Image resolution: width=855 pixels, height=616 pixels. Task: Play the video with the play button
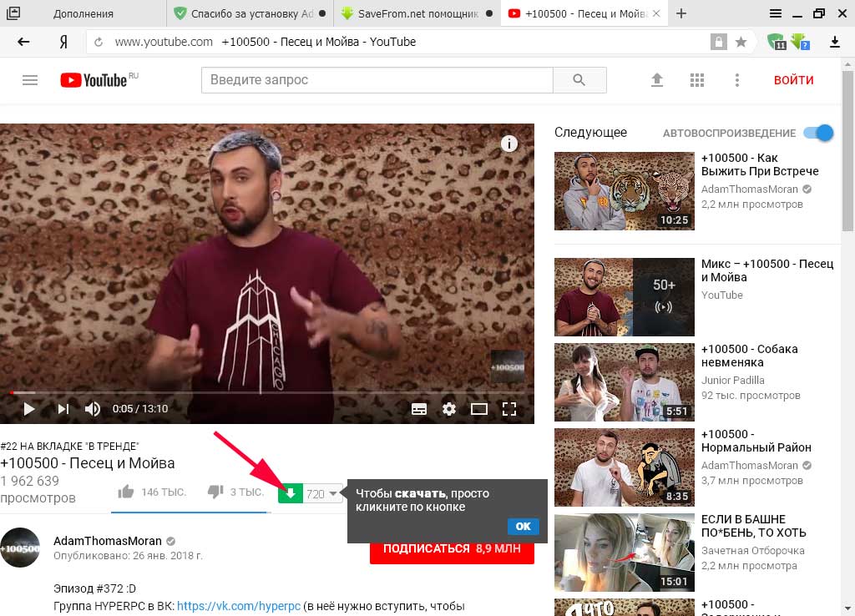coord(29,409)
